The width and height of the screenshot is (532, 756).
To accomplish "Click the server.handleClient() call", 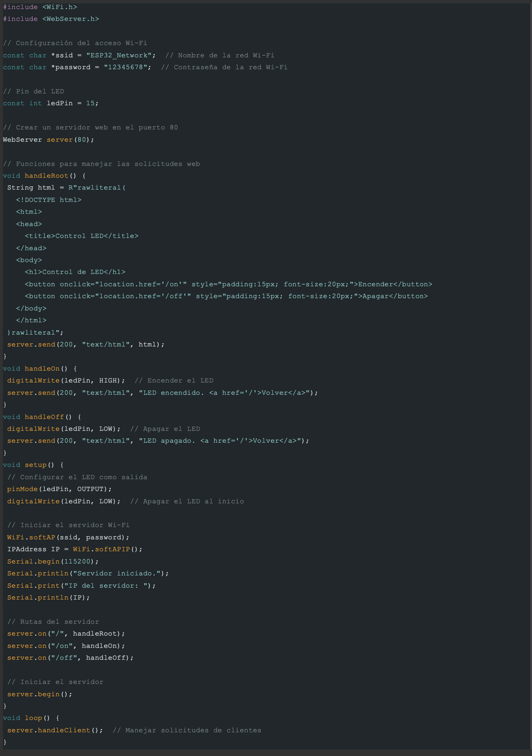I will pos(55,730).
